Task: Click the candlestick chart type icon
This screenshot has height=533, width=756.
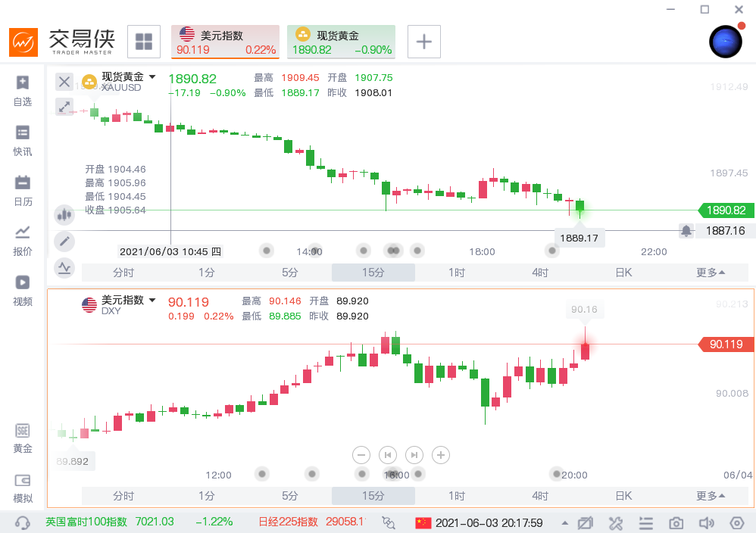Action: (64, 215)
